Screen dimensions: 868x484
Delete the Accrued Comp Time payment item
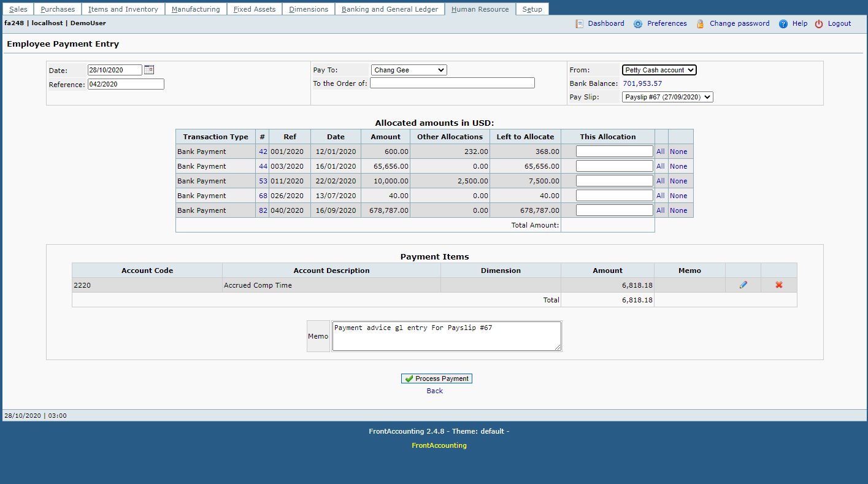click(779, 285)
